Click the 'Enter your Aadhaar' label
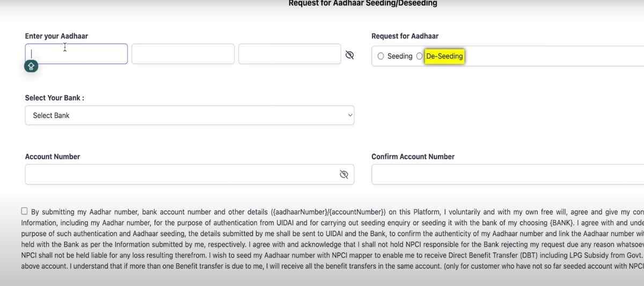The width and height of the screenshot is (644, 286). pyautogui.click(x=56, y=36)
